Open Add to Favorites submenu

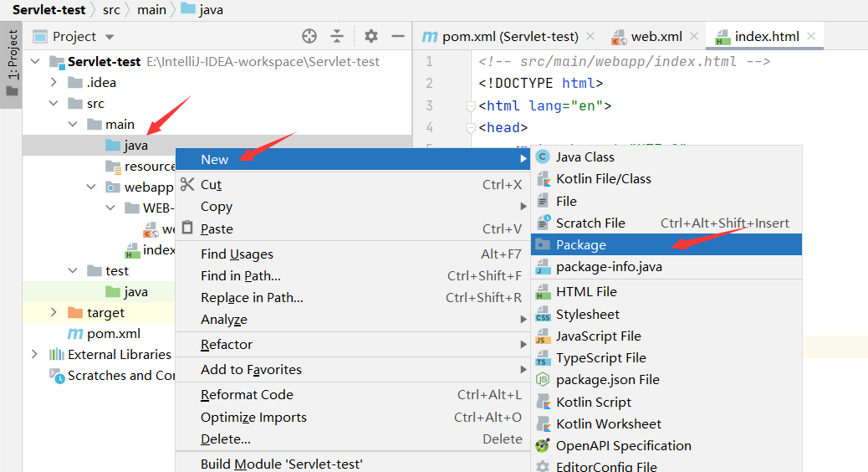[x=353, y=369]
